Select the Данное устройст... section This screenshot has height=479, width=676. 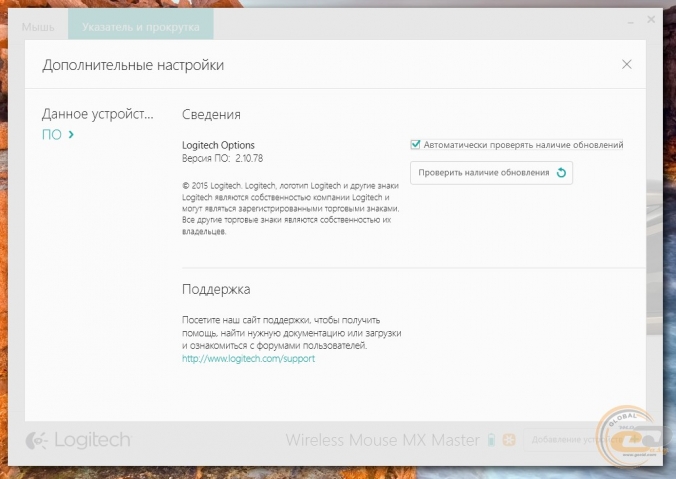[x=97, y=114]
